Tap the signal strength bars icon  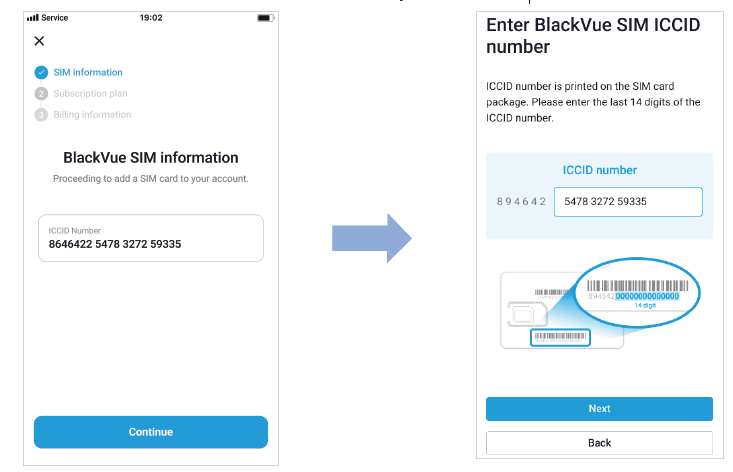[x=33, y=18]
